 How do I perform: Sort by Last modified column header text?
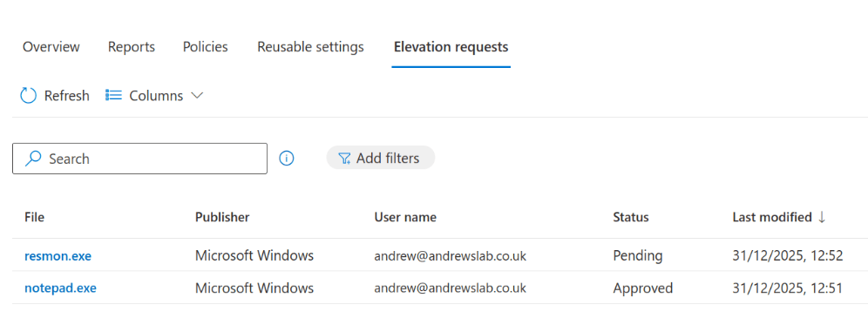coord(772,218)
